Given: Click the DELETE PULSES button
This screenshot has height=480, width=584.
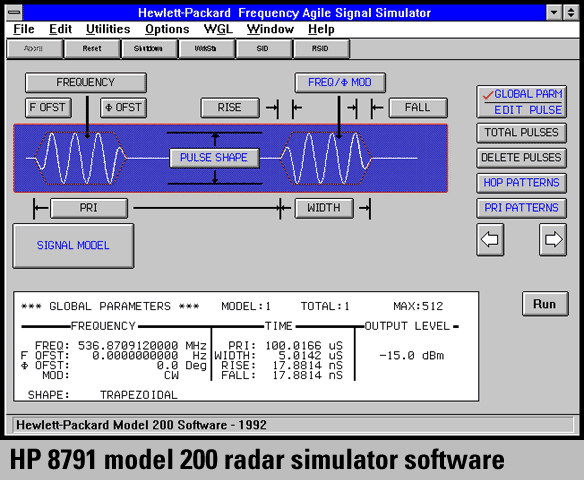Looking at the screenshot, I should pyautogui.click(x=521, y=158).
